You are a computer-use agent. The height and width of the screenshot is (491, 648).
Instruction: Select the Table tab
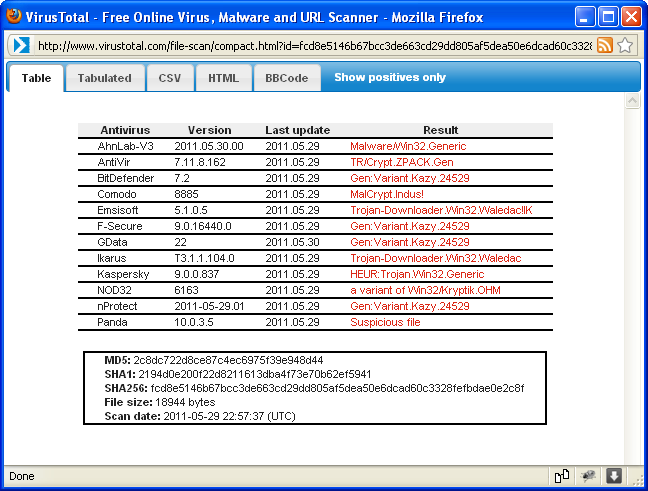[36, 78]
